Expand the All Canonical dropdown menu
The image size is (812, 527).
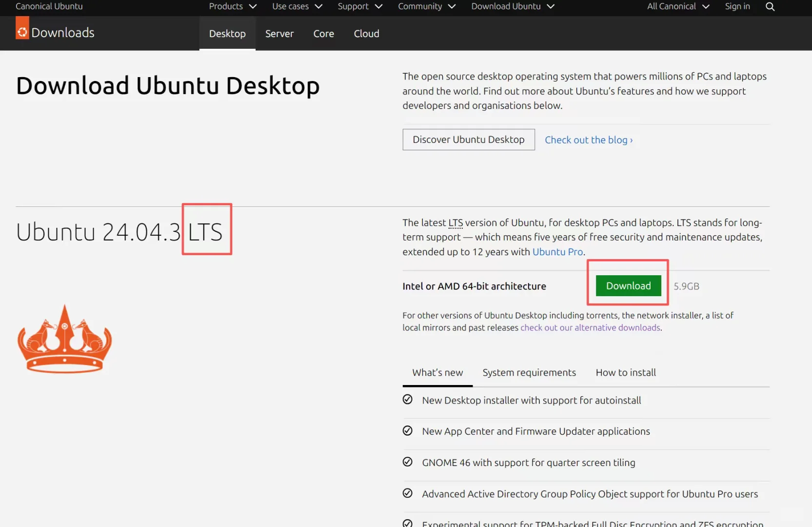tap(678, 6)
